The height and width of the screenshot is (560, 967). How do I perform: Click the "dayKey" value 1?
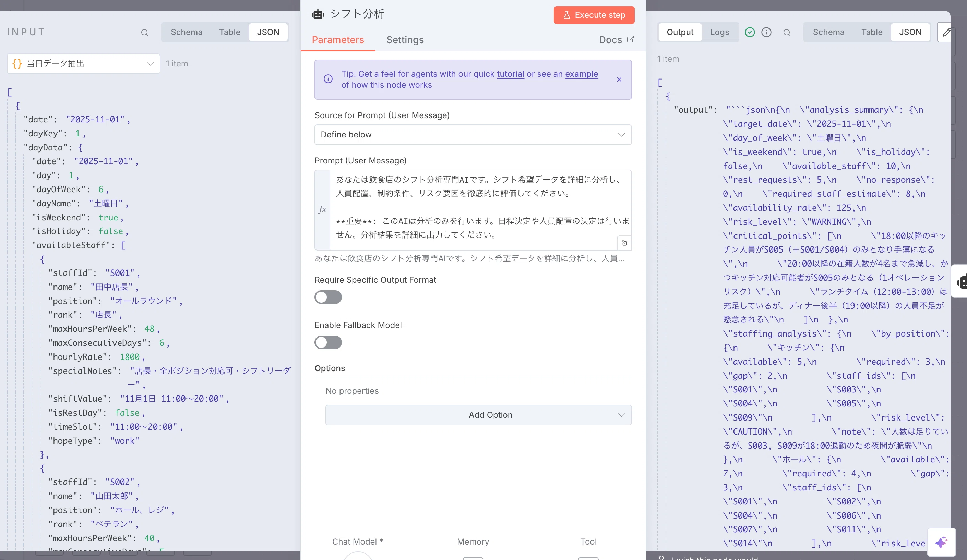pos(77,133)
